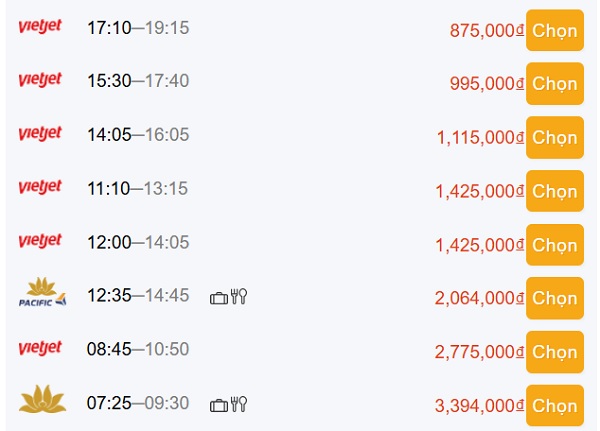Choose the 875,000đ flight with the Chọn button

pos(555,31)
